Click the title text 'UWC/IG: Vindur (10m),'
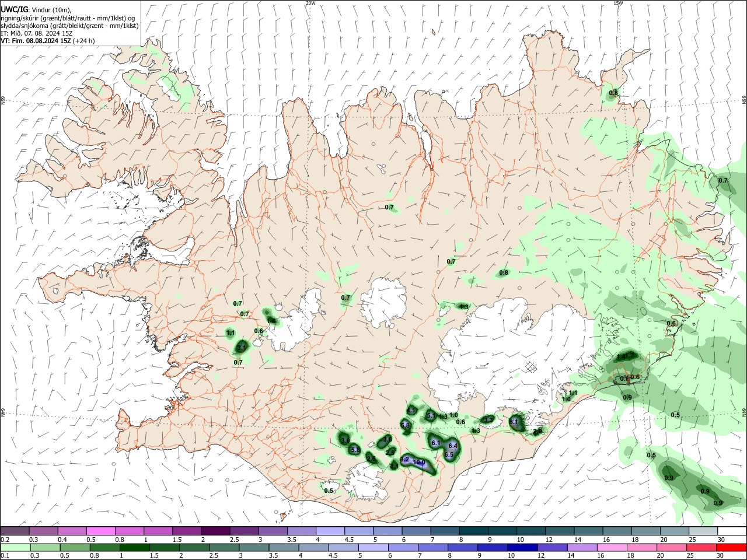The height and width of the screenshot is (560, 747). tap(36, 10)
